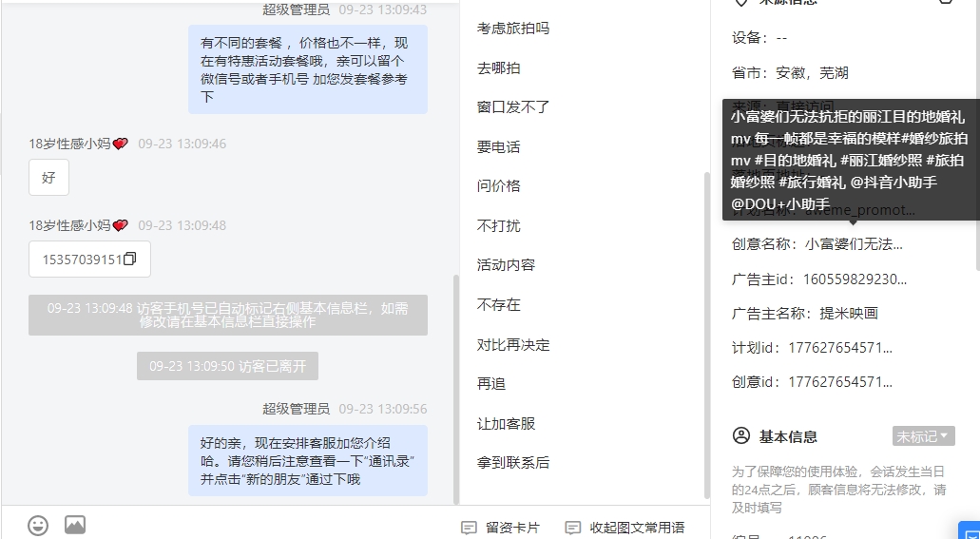Image resolution: width=980 pixels, height=539 pixels.
Task: Select quick phrase 要电话
Action: click(499, 147)
